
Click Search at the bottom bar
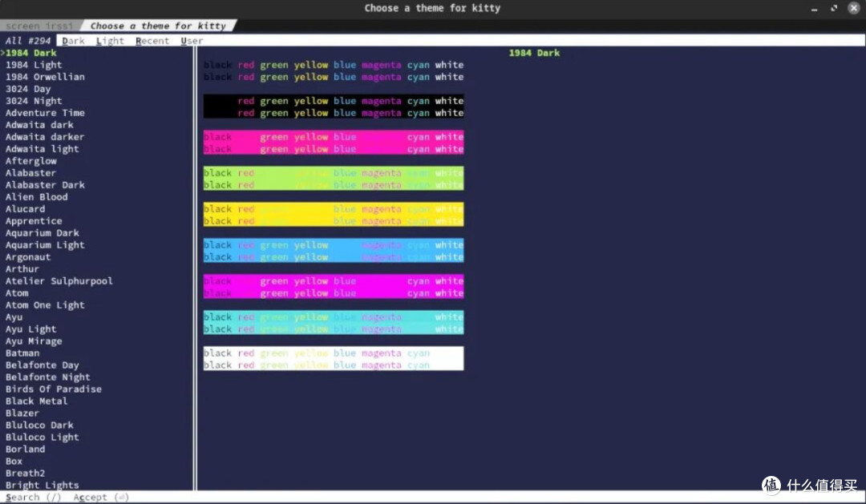point(33,497)
